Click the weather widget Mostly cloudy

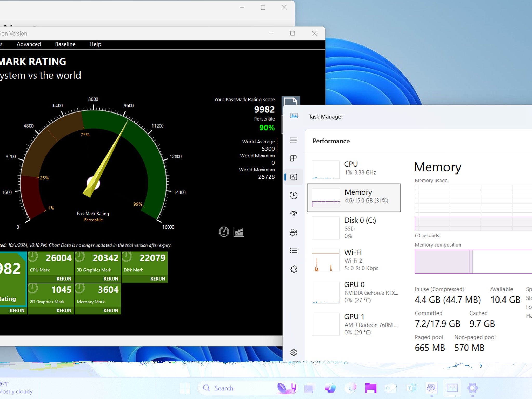[16, 388]
